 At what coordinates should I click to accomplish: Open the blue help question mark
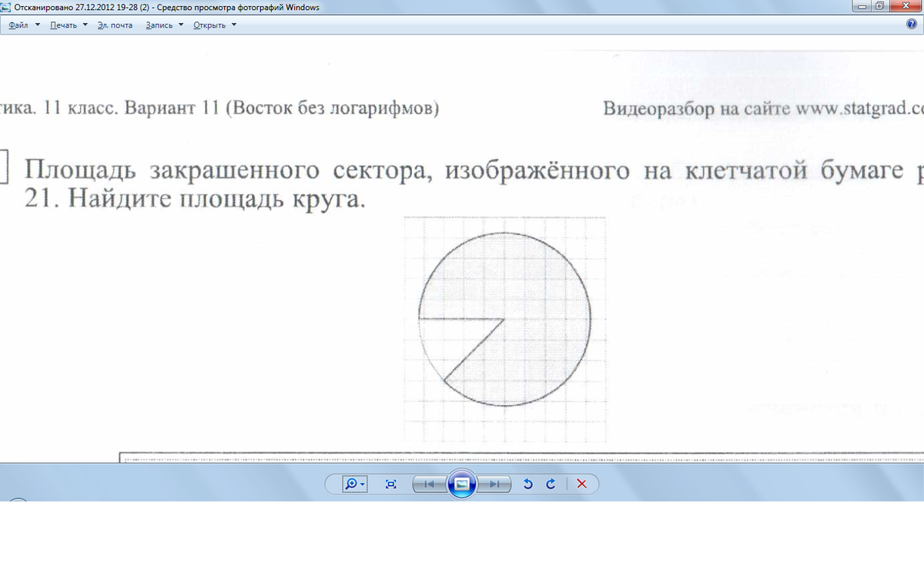click(912, 25)
